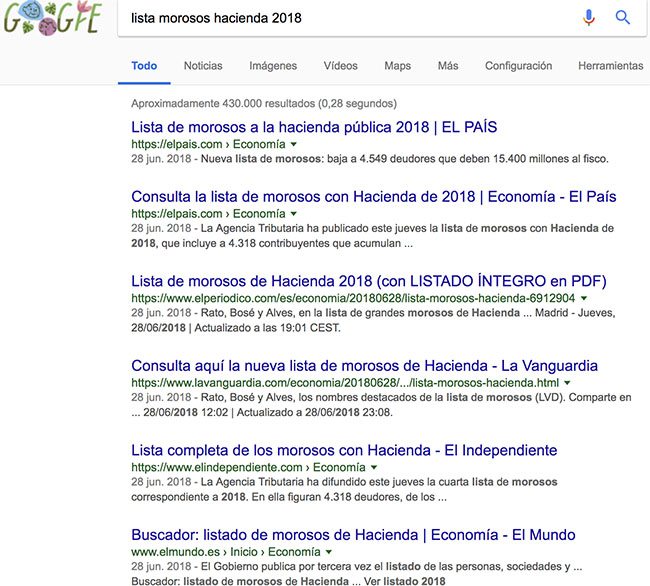Click the elperiodico.com green URL text
Image resolution: width=650 pixels, height=586 pixels.
tap(353, 298)
